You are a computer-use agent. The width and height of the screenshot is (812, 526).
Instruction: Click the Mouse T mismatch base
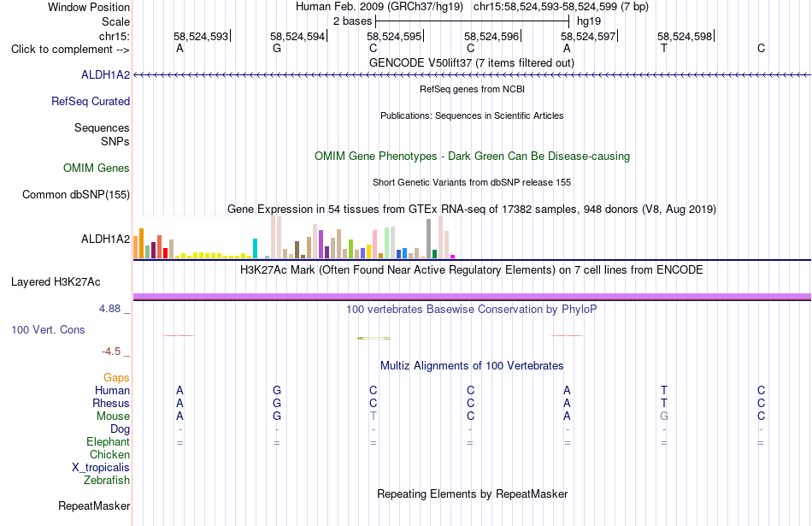pos(374,417)
